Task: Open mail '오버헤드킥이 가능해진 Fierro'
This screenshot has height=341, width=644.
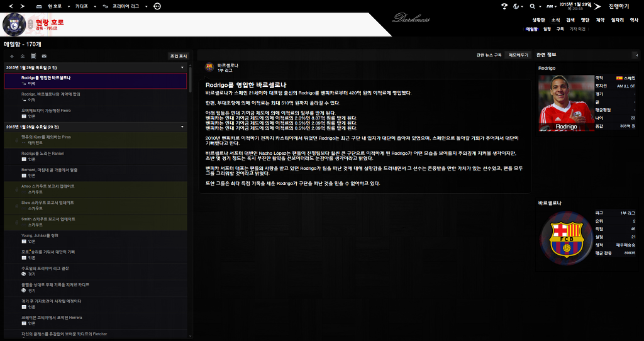Action: pyautogui.click(x=96, y=113)
